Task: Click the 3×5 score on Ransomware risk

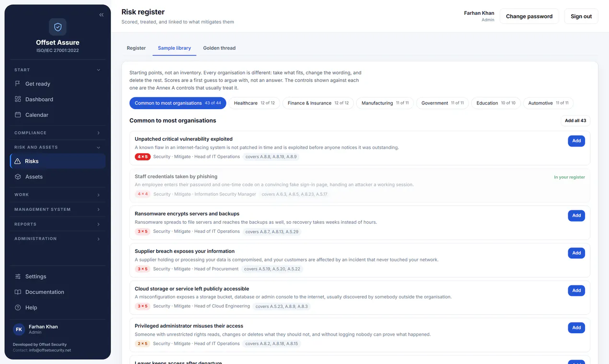Action: point(142,231)
